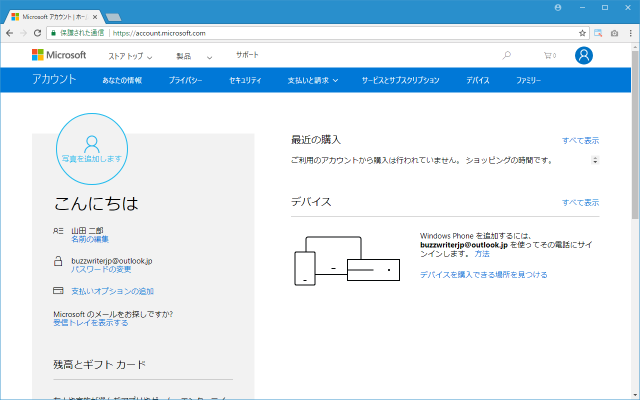Viewport: 640px width, 400px height.
Task: Click the stepper arrows beside recent purchases
Action: (595, 160)
